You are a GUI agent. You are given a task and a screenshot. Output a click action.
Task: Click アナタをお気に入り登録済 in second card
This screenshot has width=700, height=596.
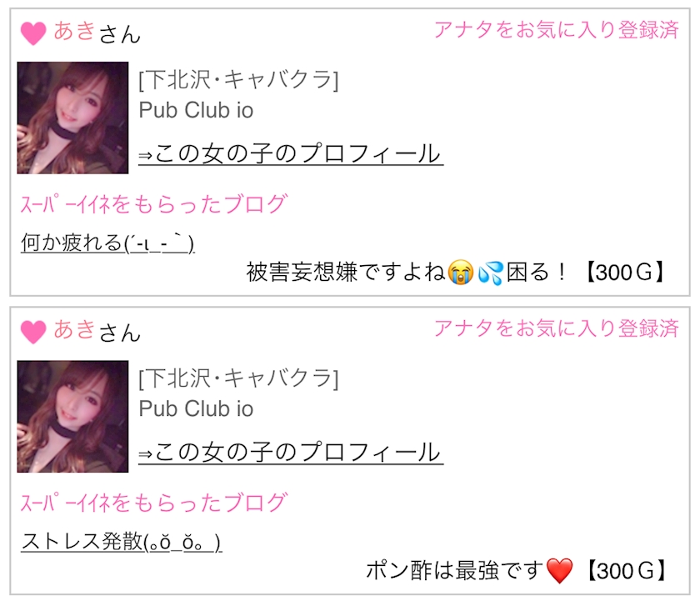[557, 328]
